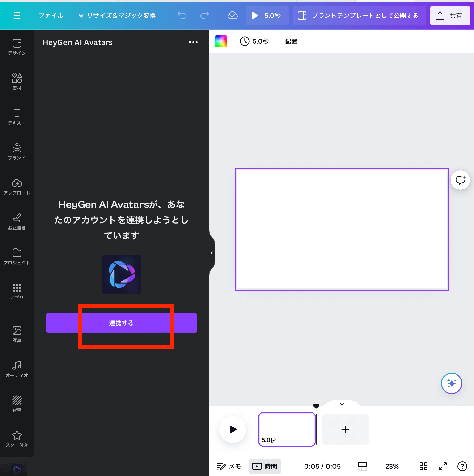
Task: Open the grid view icon
Action: 423,466
